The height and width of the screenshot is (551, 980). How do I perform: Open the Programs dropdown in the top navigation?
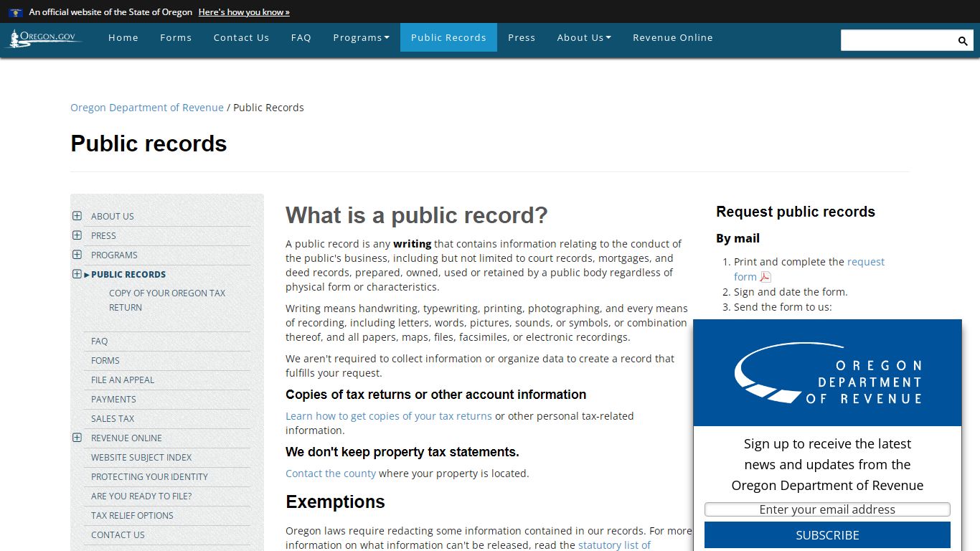(361, 37)
